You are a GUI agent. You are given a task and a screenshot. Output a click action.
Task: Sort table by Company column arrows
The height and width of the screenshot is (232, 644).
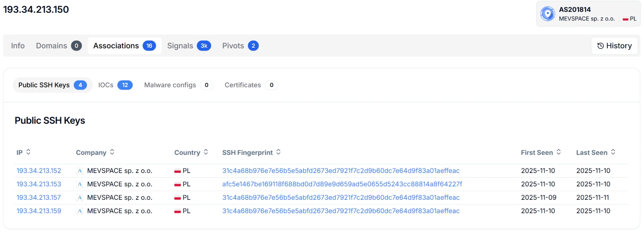pyautogui.click(x=112, y=152)
